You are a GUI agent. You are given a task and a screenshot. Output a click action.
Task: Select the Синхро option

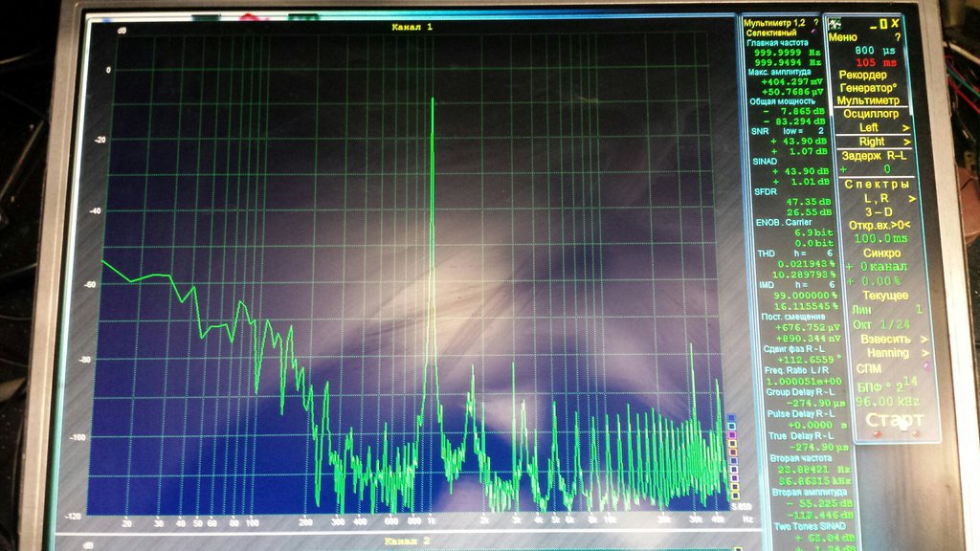(881, 253)
